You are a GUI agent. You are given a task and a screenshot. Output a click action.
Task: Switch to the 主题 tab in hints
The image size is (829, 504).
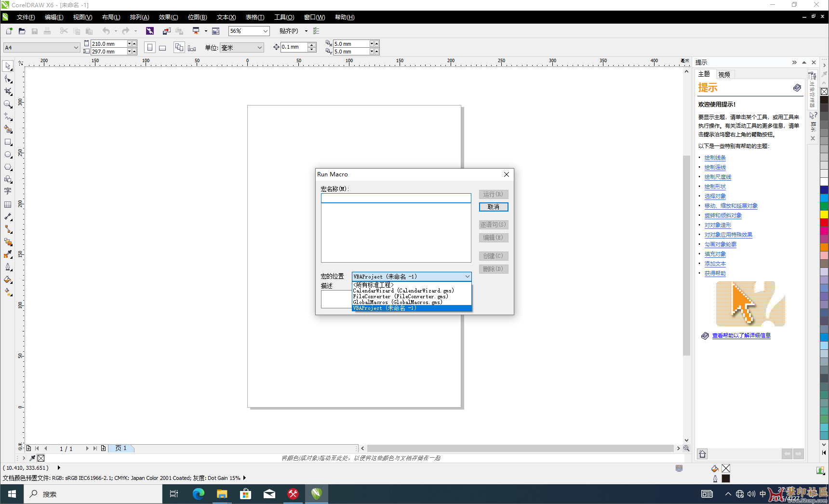704,74
